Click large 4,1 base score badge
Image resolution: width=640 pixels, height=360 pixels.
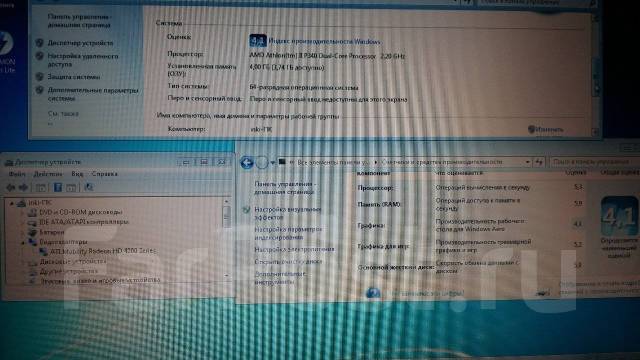(x=619, y=216)
